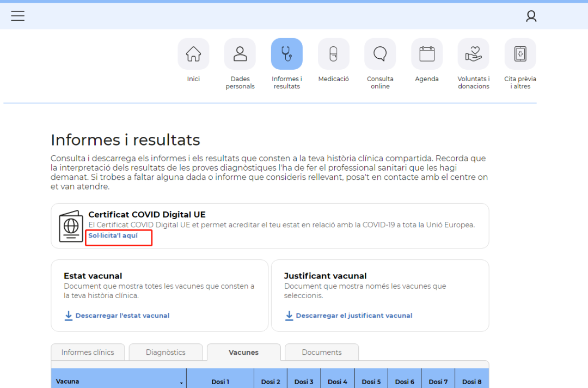Click the Estat vacunal card title
588x388 pixels.
93,276
